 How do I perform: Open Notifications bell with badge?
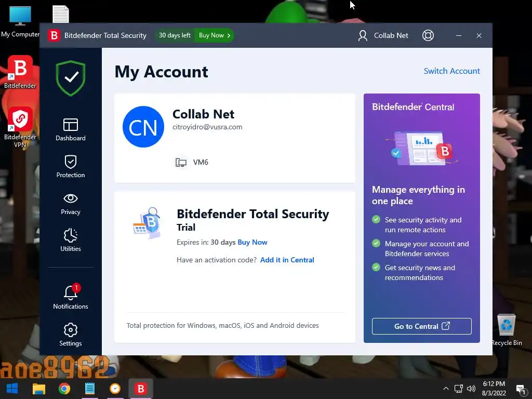[x=71, y=297]
